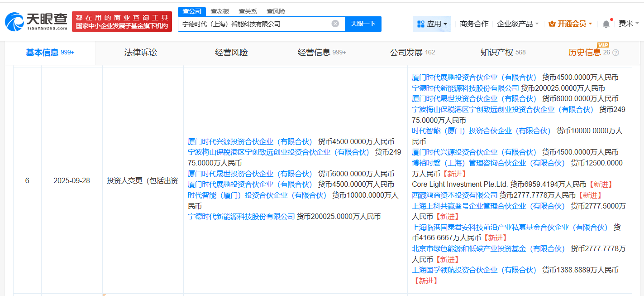Click the red promo banner
The width and height of the screenshot is (644, 296).
pyautogui.click(x=121, y=21)
